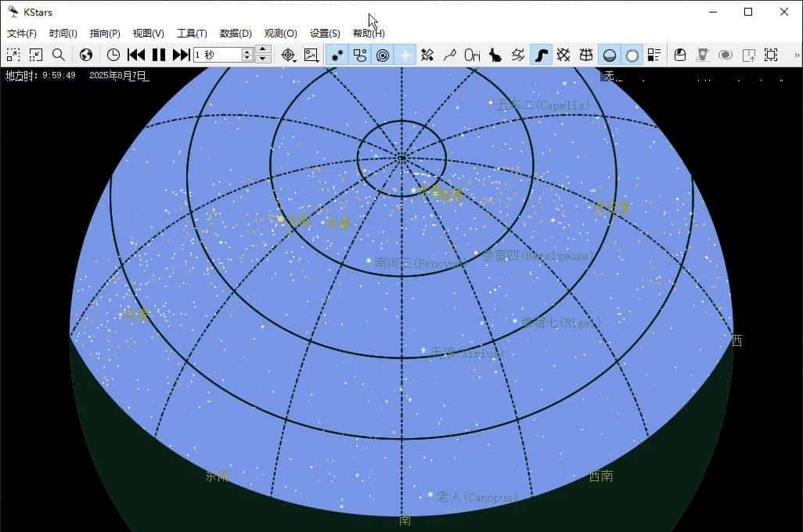
Task: Toggle display of stars
Action: coord(337,55)
